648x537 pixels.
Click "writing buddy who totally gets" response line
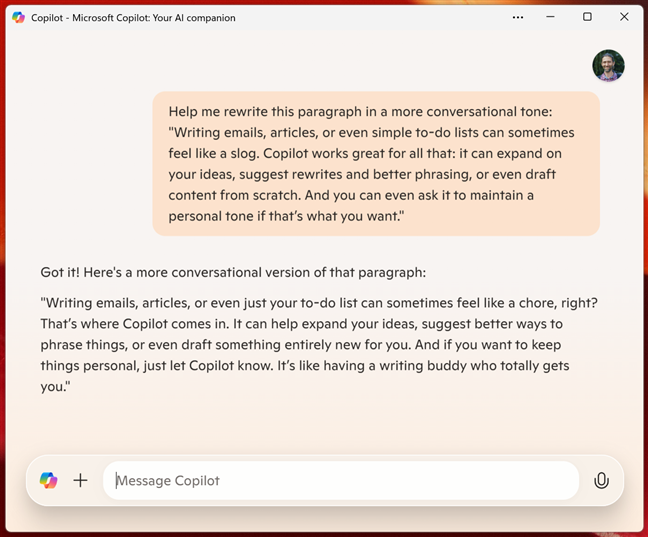point(474,366)
